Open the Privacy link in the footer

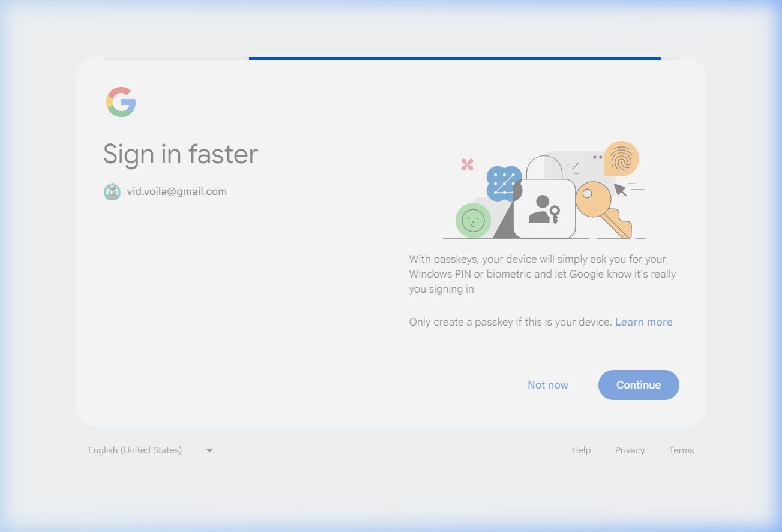(630, 450)
